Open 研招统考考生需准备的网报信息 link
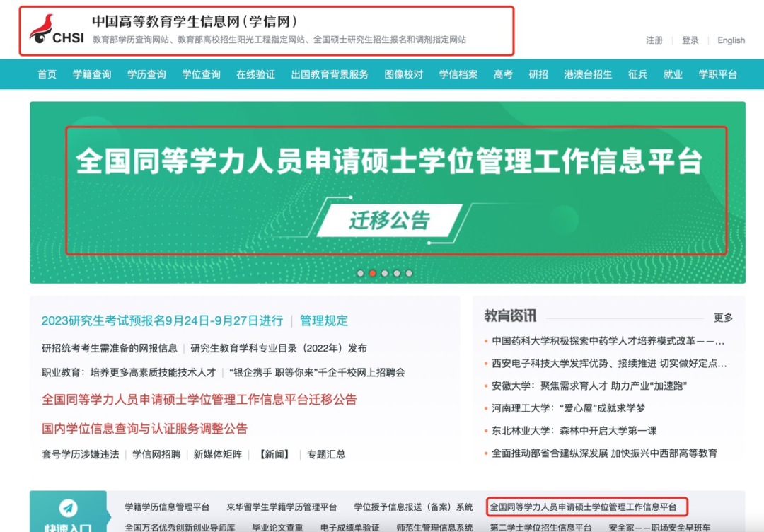Image resolution: width=764 pixels, height=532 pixels. pyautogui.click(x=110, y=348)
